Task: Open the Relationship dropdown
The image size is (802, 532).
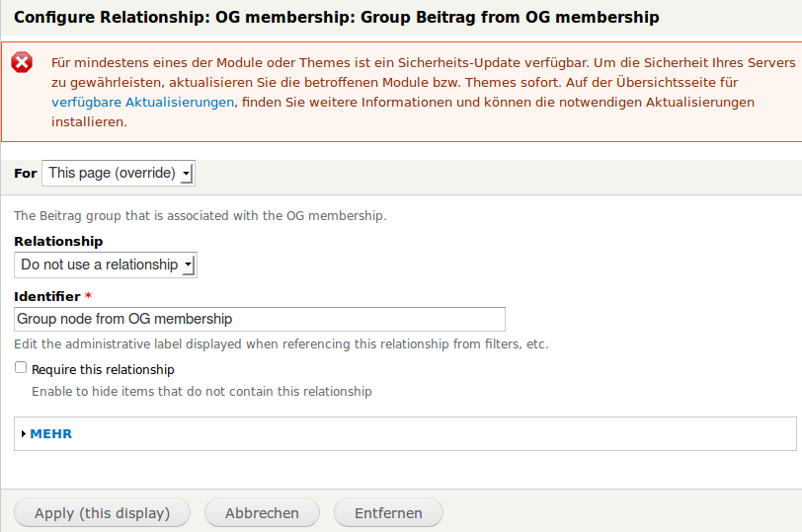Action: (x=106, y=265)
